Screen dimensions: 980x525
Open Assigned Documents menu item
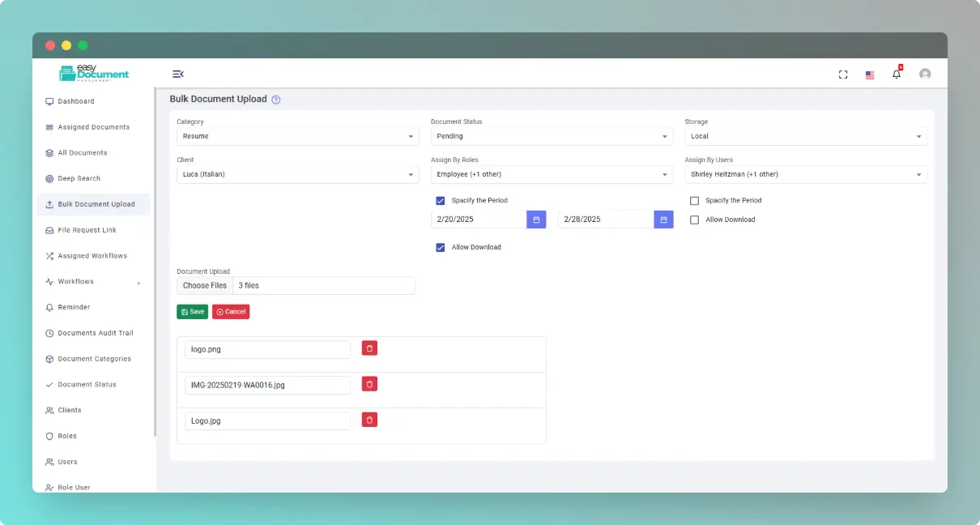coord(94,127)
